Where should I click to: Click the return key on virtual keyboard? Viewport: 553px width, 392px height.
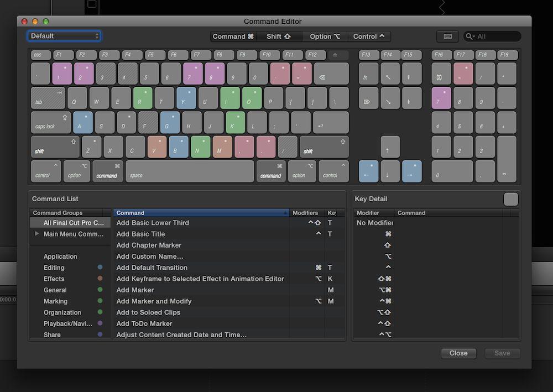point(331,123)
